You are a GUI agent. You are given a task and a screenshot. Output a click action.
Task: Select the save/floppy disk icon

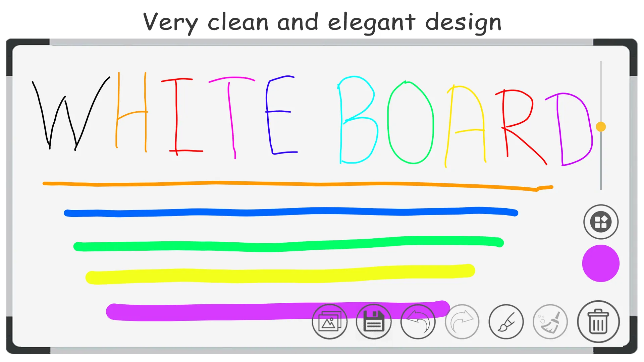(x=373, y=321)
